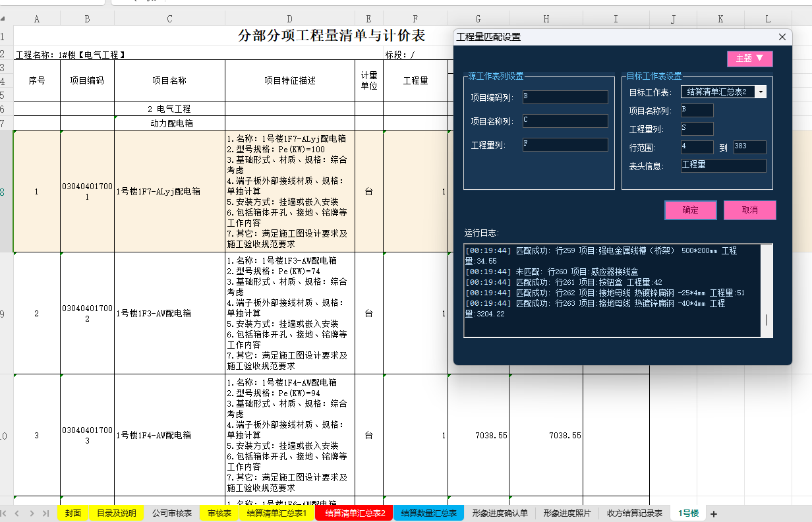Select row 9 header
Viewport: 812px width, 522px height.
[6, 313]
